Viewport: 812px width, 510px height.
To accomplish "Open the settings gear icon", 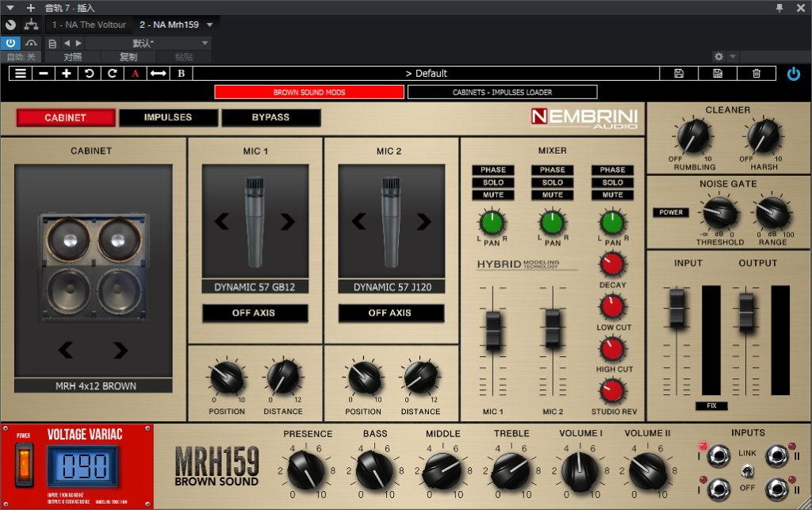I will (x=718, y=56).
